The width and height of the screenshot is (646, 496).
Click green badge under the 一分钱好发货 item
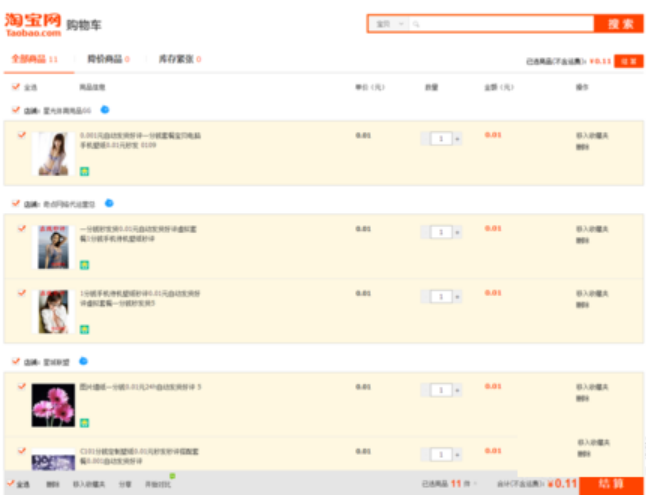tap(84, 264)
